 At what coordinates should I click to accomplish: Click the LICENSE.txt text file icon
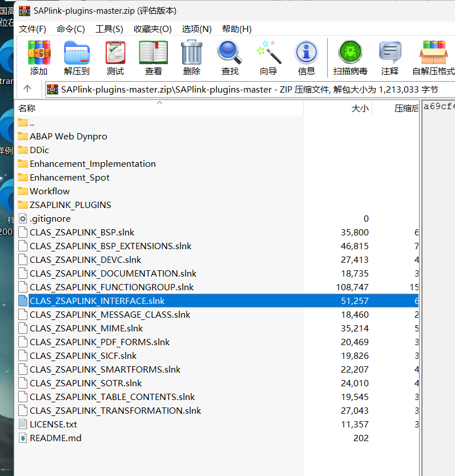coord(23,424)
